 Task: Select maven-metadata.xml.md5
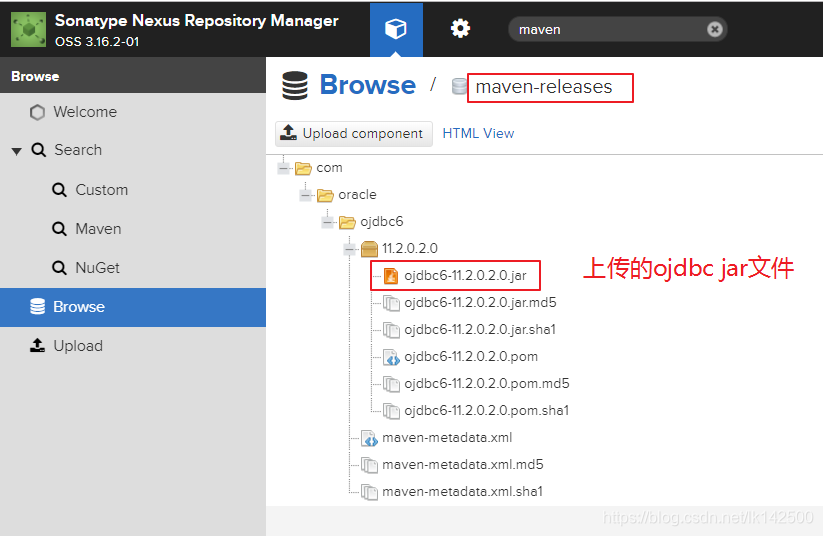[463, 465]
